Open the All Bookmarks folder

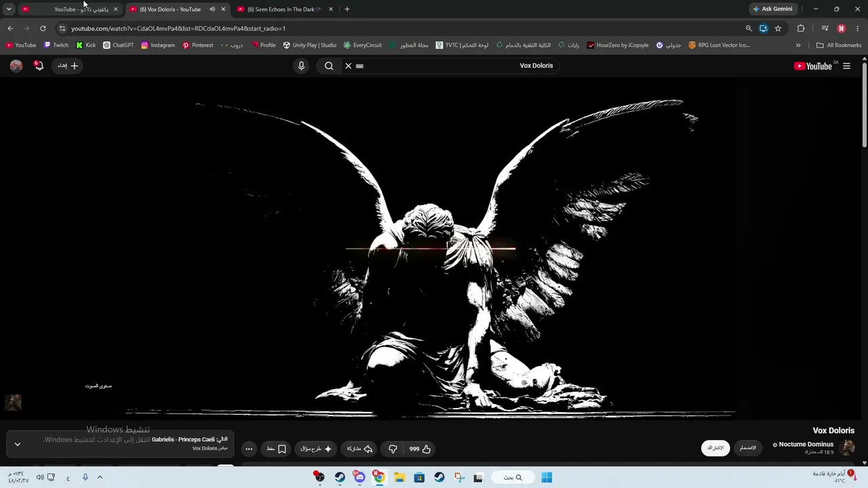tap(839, 45)
